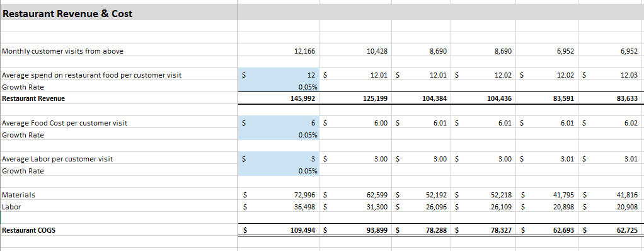Click the Average Labor per customer visit label
Viewport: 644px width, 251px height.
point(57,159)
